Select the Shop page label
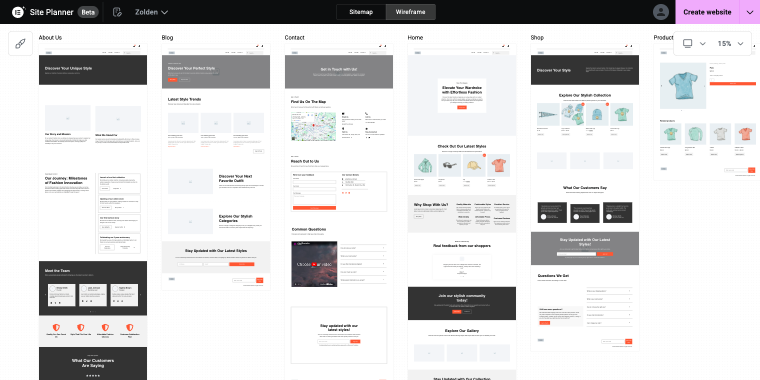The height and width of the screenshot is (380, 760). pos(537,37)
